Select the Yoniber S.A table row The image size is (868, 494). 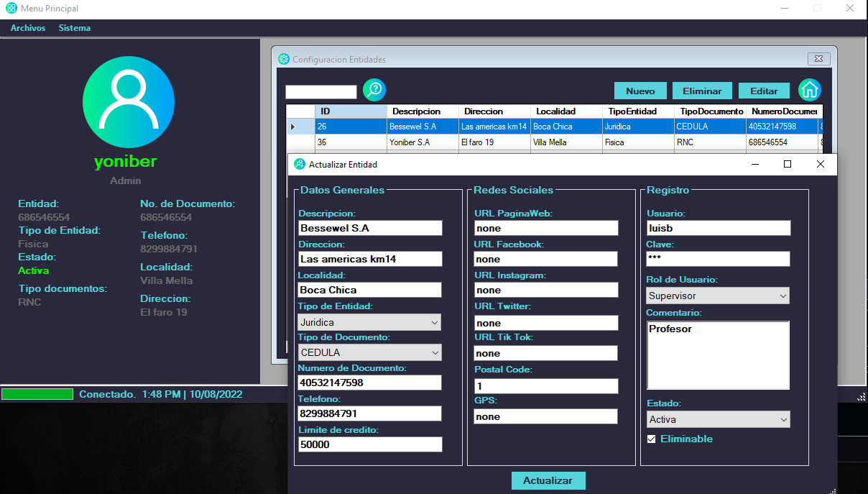(410, 142)
